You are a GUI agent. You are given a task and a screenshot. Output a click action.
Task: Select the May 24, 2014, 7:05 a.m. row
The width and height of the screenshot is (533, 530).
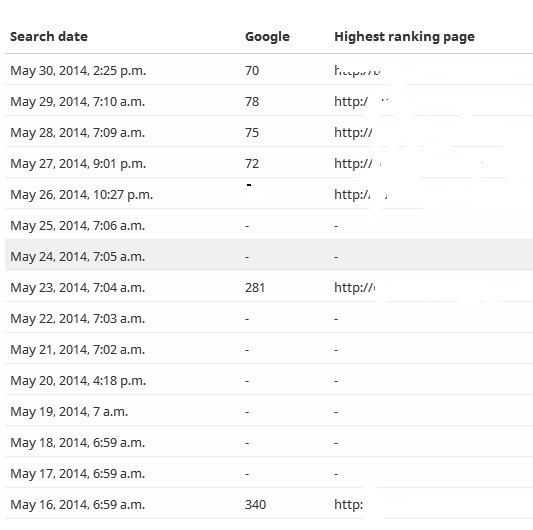click(269, 255)
